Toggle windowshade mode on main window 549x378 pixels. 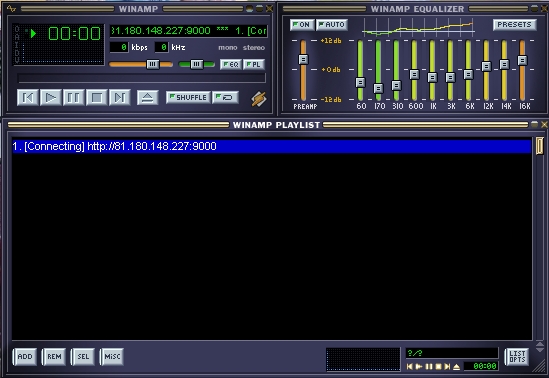(x=259, y=9)
